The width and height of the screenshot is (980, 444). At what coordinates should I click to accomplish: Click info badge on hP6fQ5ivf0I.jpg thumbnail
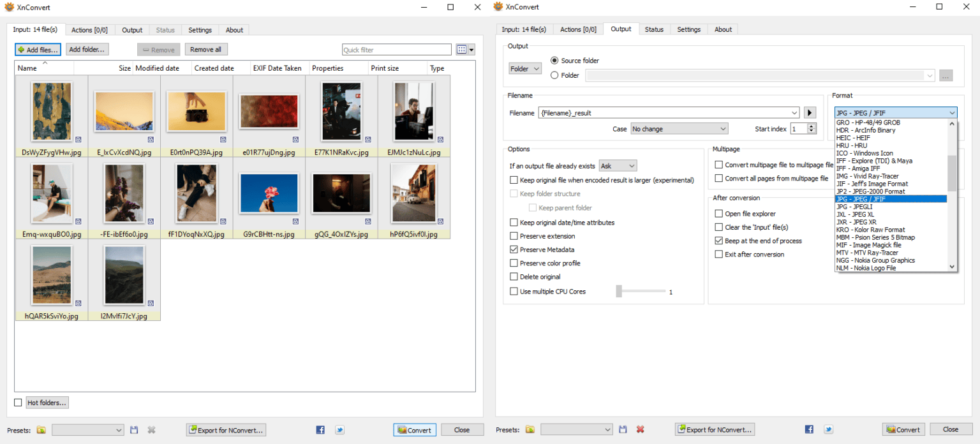point(441,221)
